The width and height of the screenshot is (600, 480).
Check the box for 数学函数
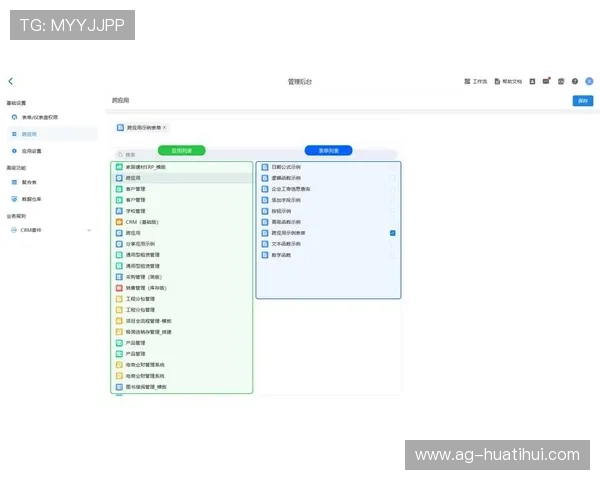393,255
